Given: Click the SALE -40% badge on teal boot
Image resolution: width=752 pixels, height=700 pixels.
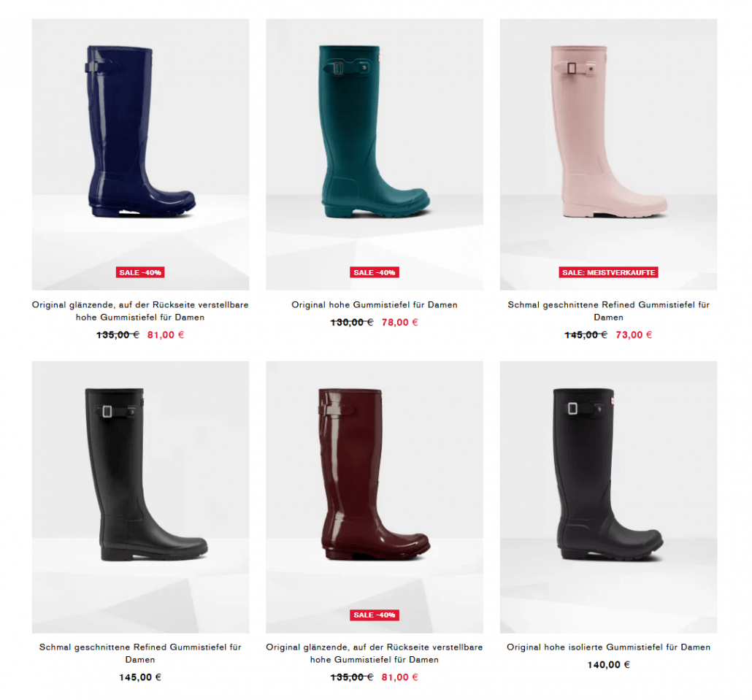Looking at the screenshot, I should click(375, 272).
